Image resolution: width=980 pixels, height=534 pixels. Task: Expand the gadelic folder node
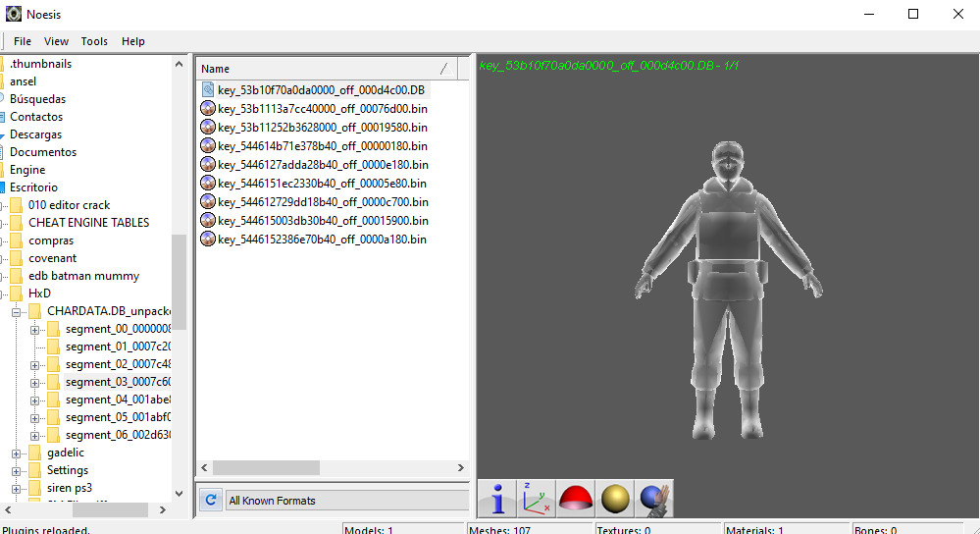(x=17, y=453)
